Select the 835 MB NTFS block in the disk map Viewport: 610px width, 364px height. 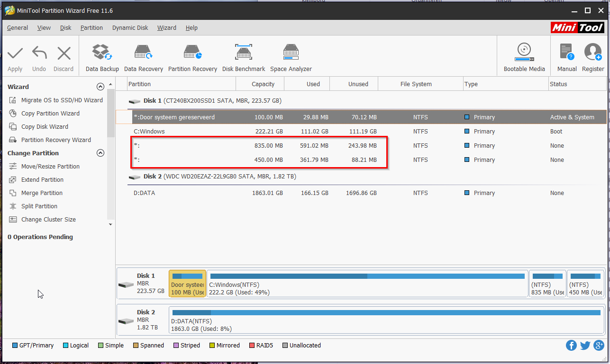[547, 284]
